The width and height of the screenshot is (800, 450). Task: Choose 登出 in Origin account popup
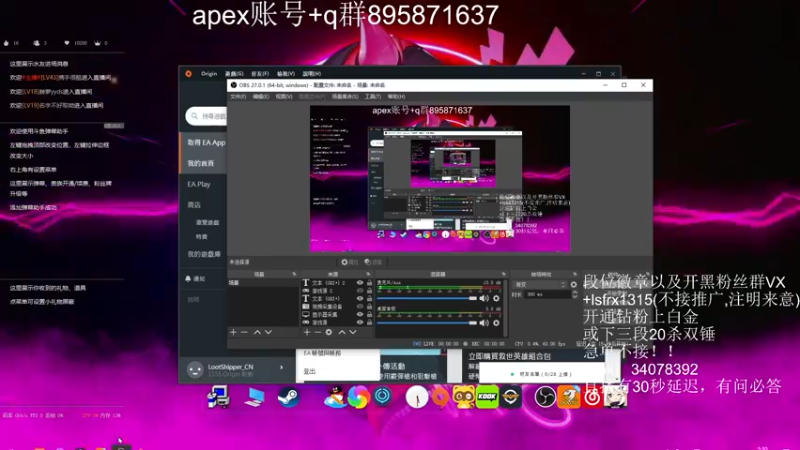pyautogui.click(x=309, y=371)
